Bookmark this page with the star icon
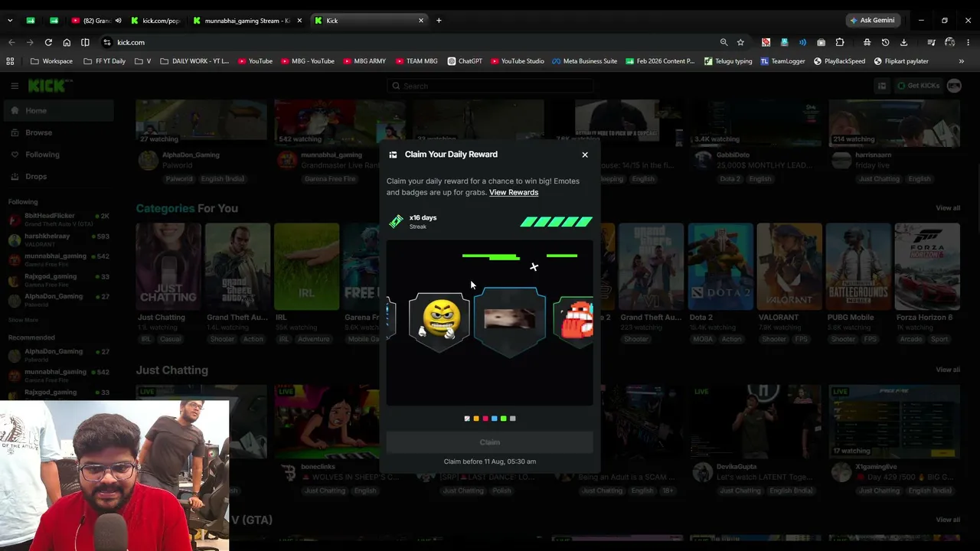 (x=740, y=42)
